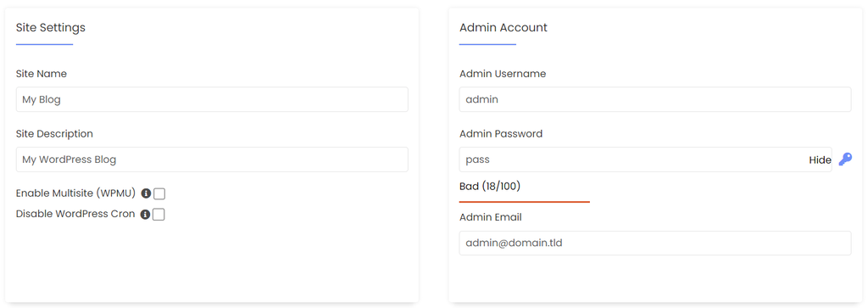This screenshot has width=868, height=308.
Task: Click info icon beside Enable Multisite (WPMU)
Action: [x=146, y=193]
